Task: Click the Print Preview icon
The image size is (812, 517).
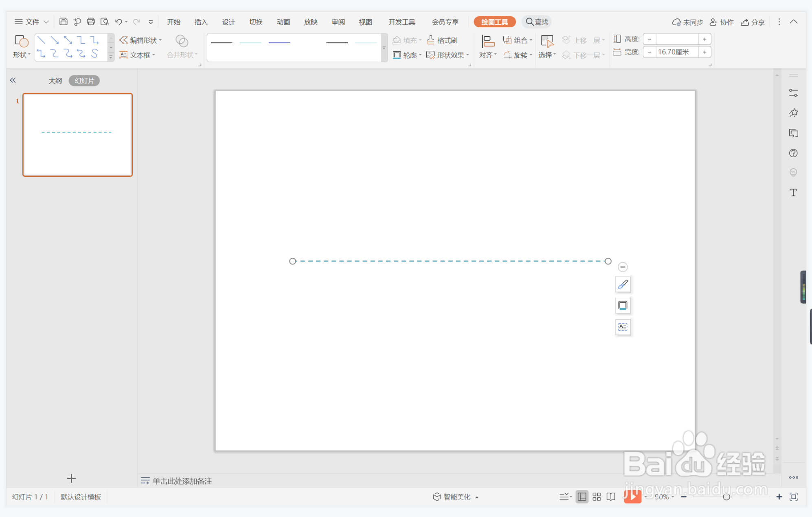Action: point(105,22)
